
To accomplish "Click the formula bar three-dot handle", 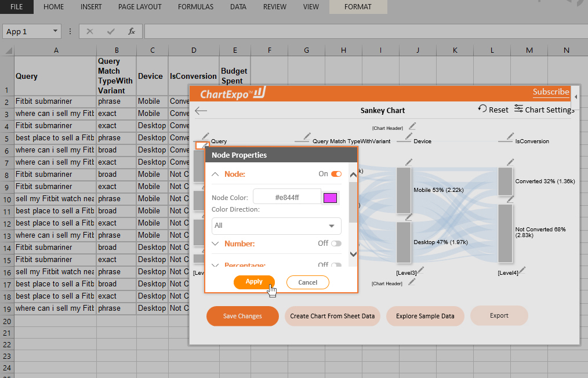I will click(70, 31).
